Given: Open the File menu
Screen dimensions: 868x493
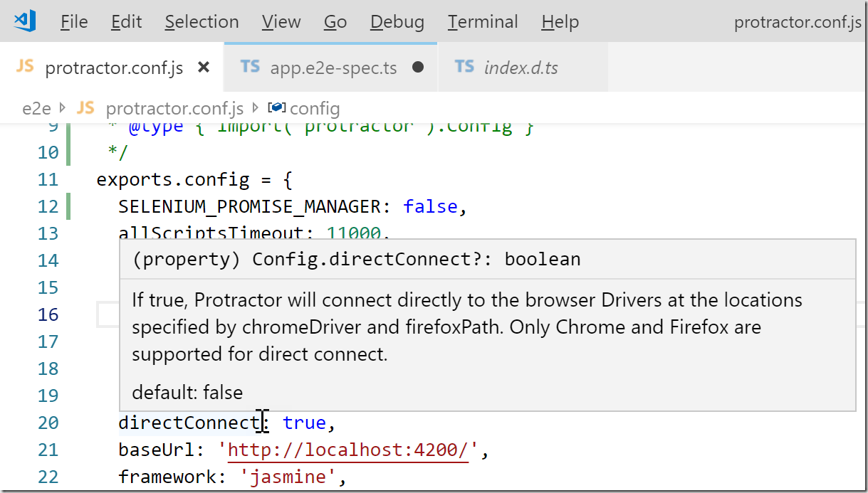Looking at the screenshot, I should click(74, 22).
